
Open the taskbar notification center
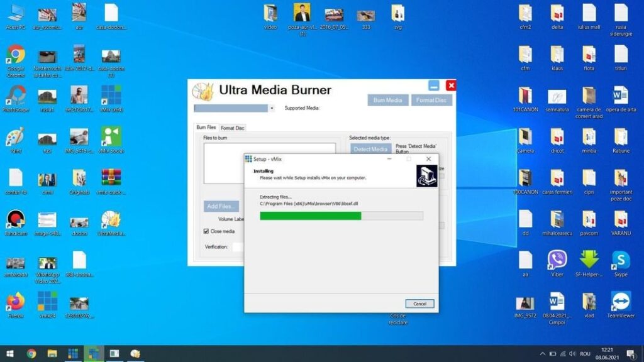631,353
